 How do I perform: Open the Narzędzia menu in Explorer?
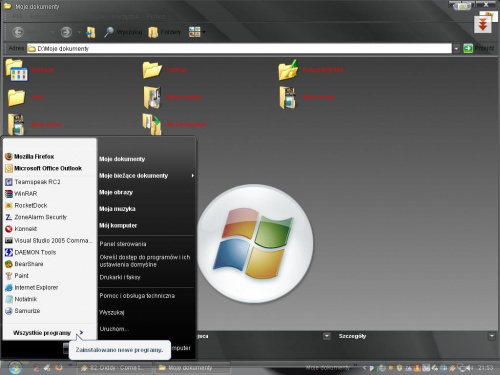click(125, 16)
